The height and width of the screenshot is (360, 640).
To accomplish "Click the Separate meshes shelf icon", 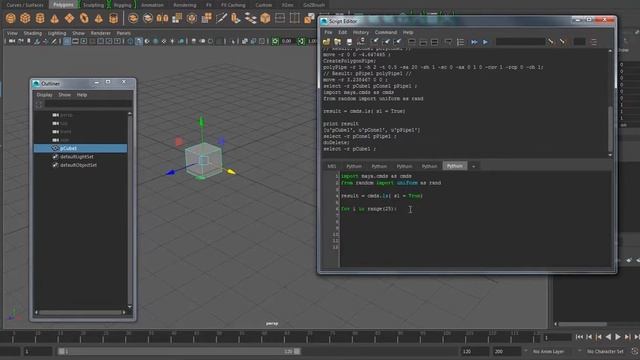I will coord(148,18).
